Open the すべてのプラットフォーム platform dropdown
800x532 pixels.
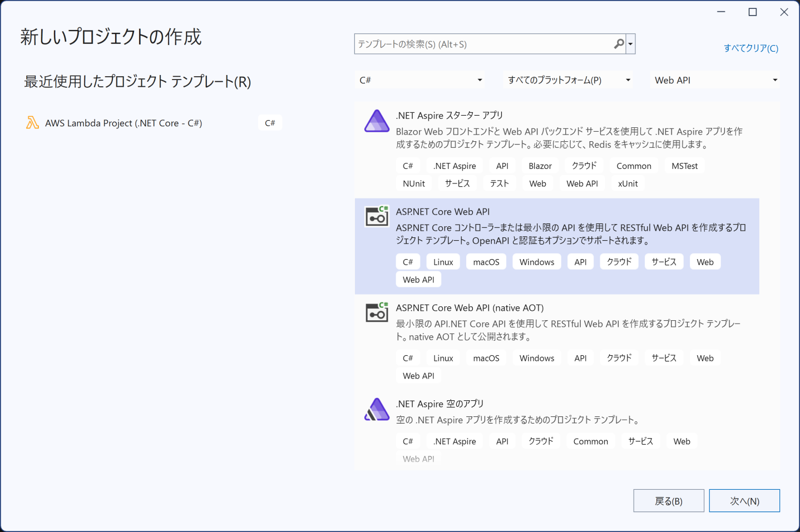click(x=569, y=80)
